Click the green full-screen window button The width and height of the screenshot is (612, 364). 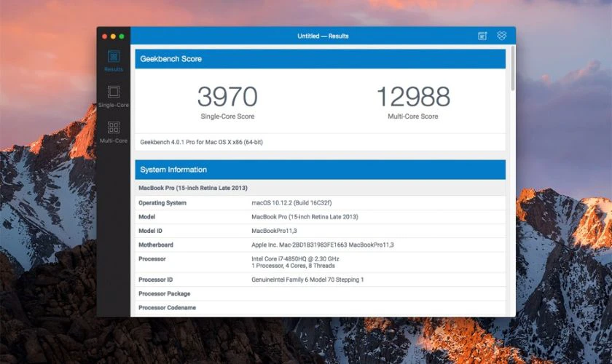coord(122,36)
